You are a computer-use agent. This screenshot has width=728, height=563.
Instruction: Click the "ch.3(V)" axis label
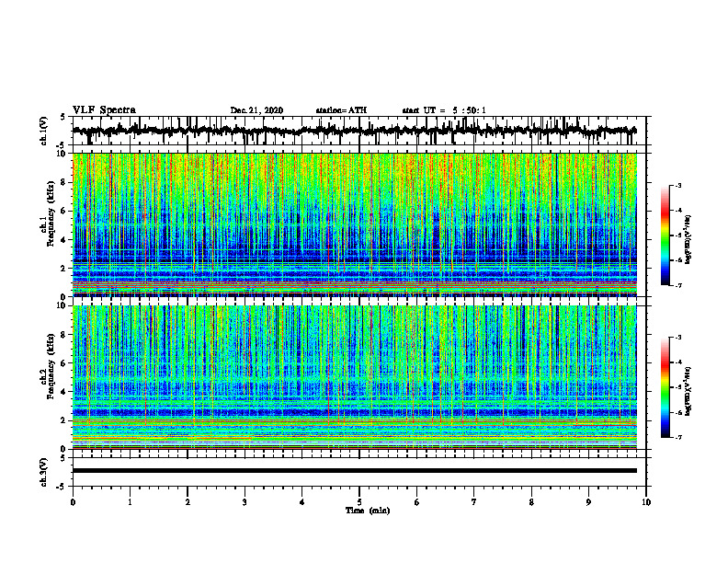44,473
